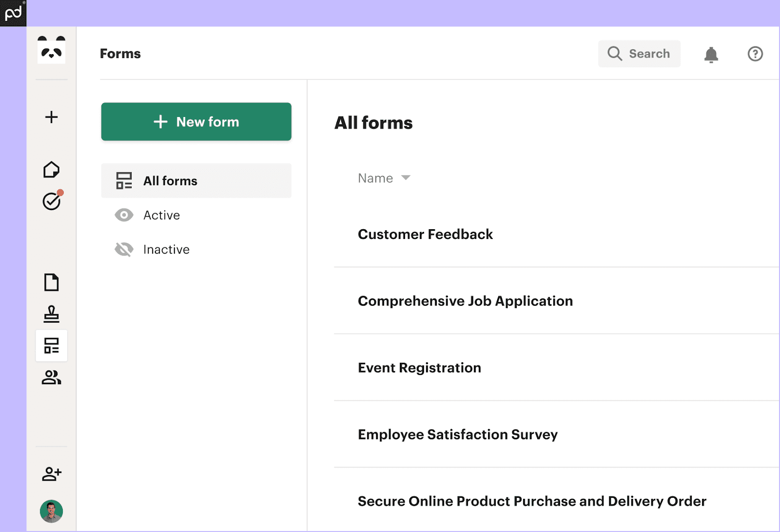The image size is (780, 532).
Task: Create a New form
Action: [x=196, y=121]
